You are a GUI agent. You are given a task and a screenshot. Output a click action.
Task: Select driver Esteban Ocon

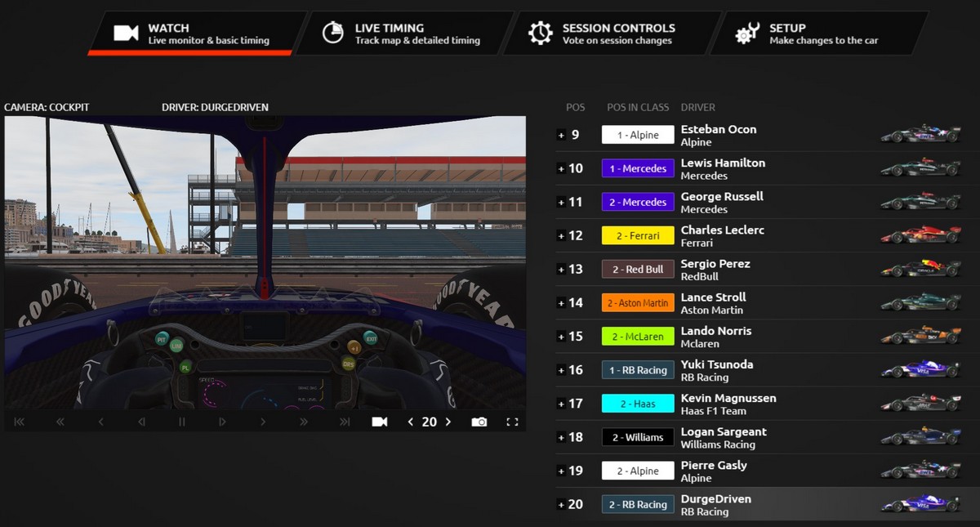[x=719, y=129]
